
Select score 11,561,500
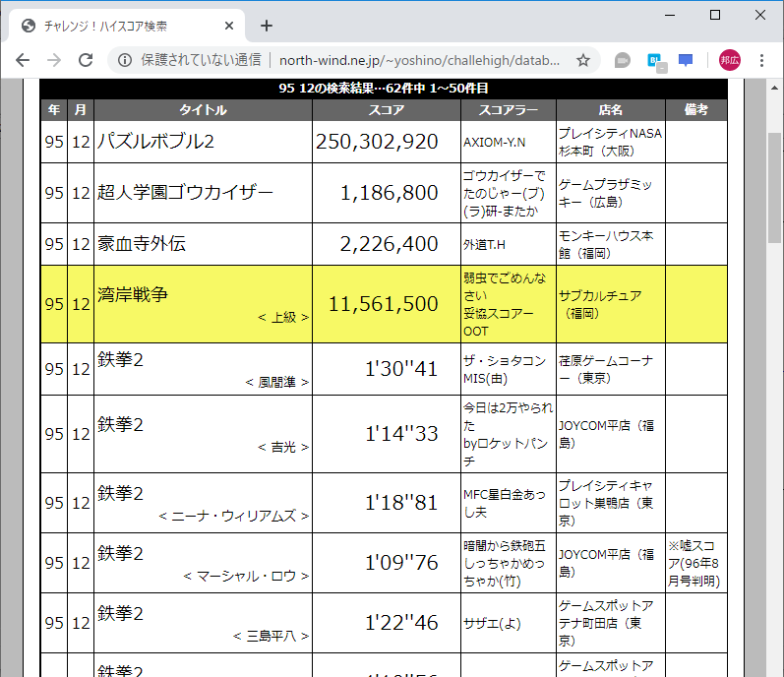click(x=383, y=304)
